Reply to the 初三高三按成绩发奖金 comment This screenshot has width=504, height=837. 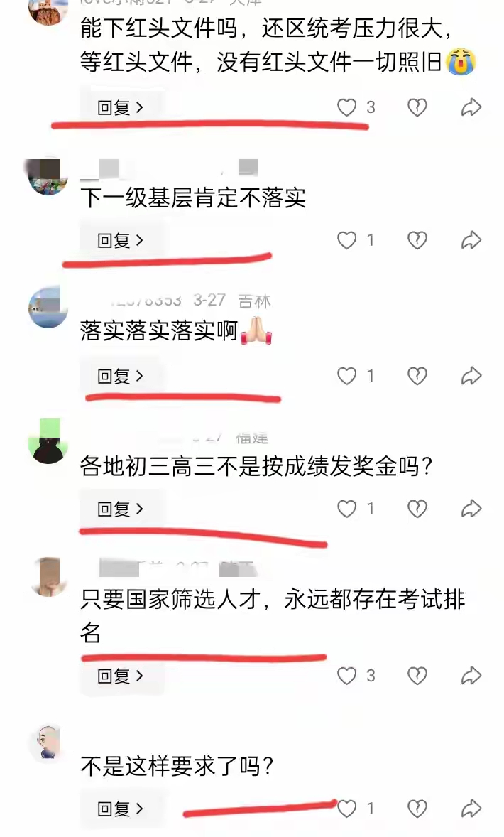point(121,509)
